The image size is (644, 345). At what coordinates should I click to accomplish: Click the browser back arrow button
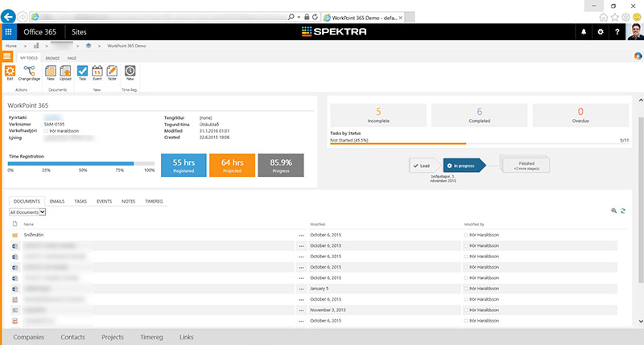coord(8,17)
